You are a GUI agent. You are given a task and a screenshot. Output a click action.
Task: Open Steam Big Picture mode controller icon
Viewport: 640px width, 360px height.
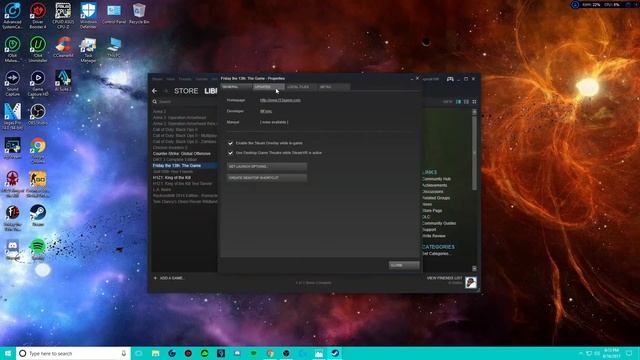(x=450, y=79)
